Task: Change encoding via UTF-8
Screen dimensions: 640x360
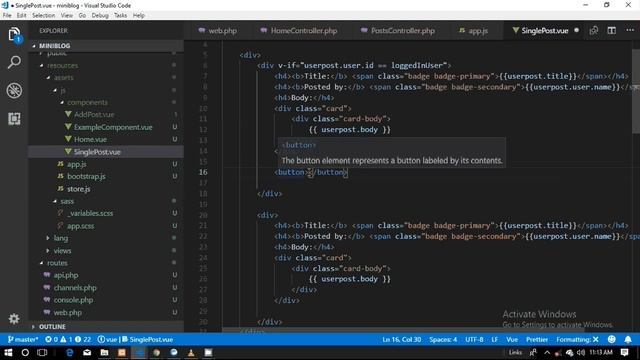Action: click(474, 340)
